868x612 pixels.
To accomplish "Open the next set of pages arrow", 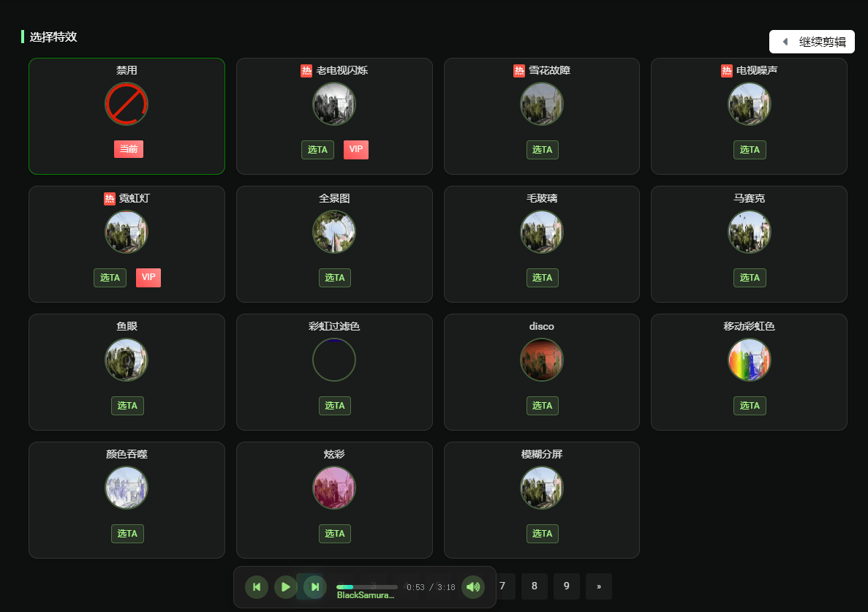I will (599, 586).
